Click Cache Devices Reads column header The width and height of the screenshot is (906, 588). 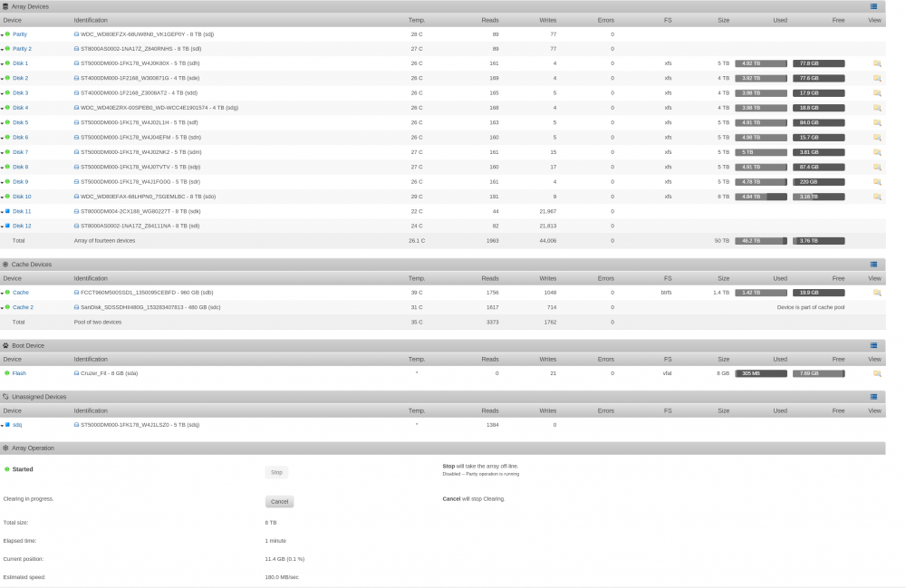click(x=490, y=278)
